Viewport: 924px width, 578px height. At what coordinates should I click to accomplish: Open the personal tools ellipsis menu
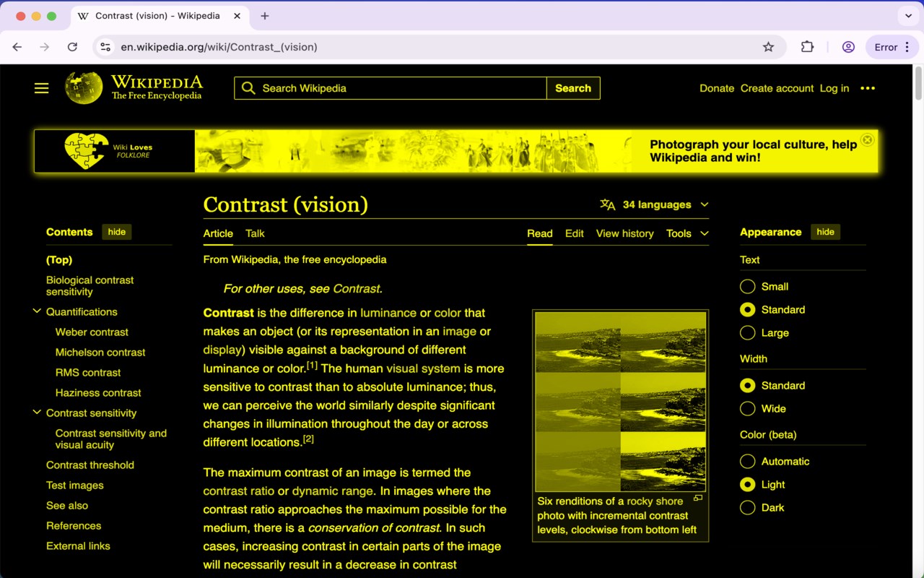[x=868, y=88]
